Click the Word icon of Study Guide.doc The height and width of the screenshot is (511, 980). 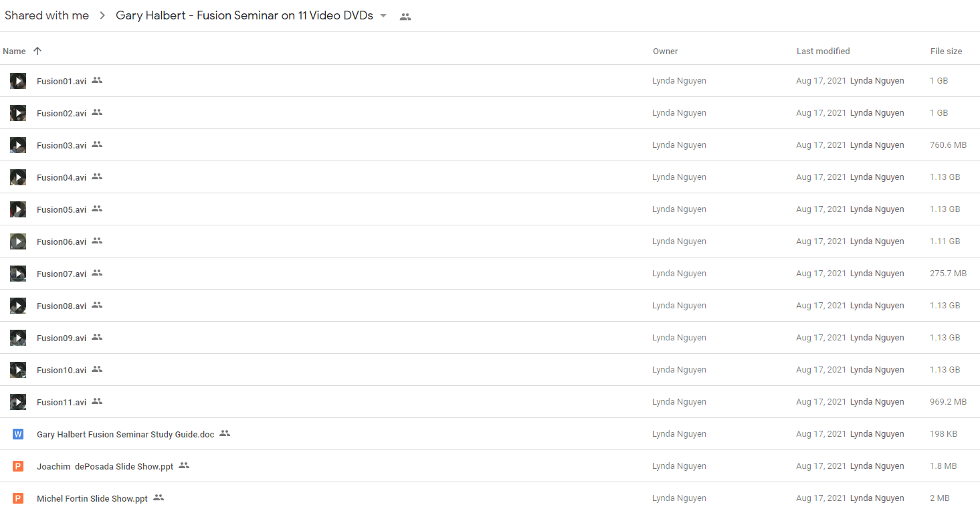coord(18,434)
